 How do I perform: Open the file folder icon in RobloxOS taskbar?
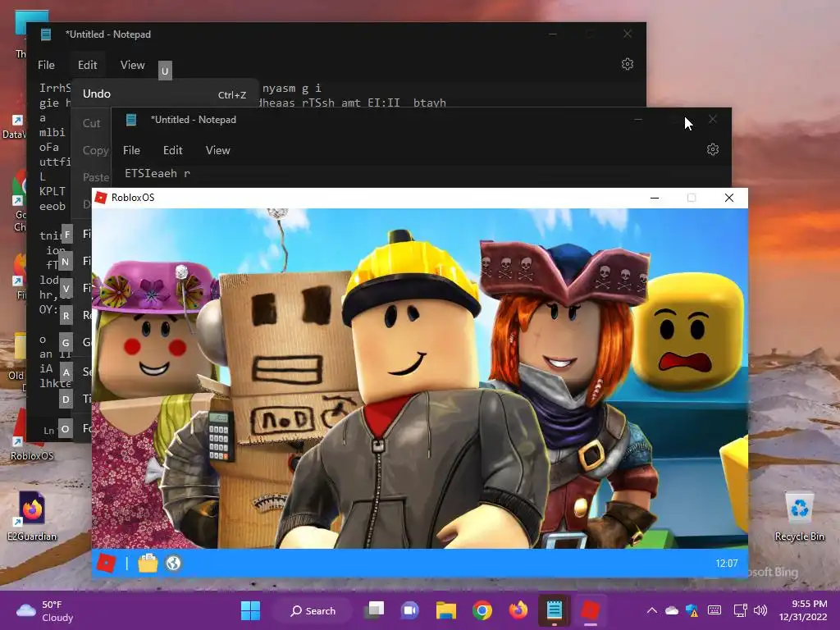tap(148, 563)
